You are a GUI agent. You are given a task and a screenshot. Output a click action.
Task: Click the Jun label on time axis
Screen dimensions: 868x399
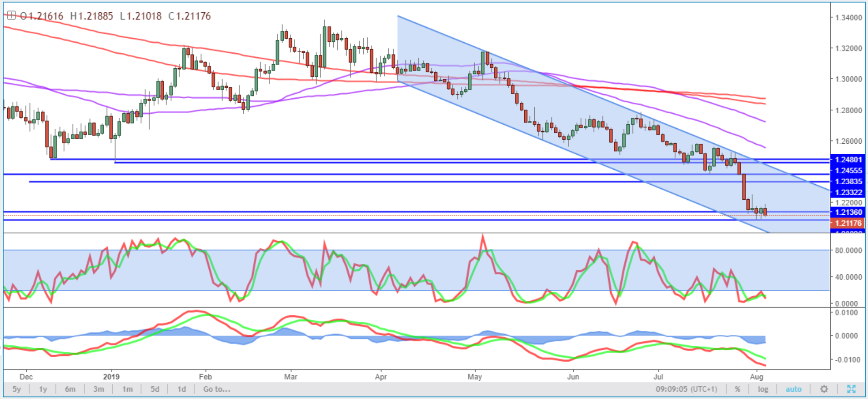[x=573, y=377]
